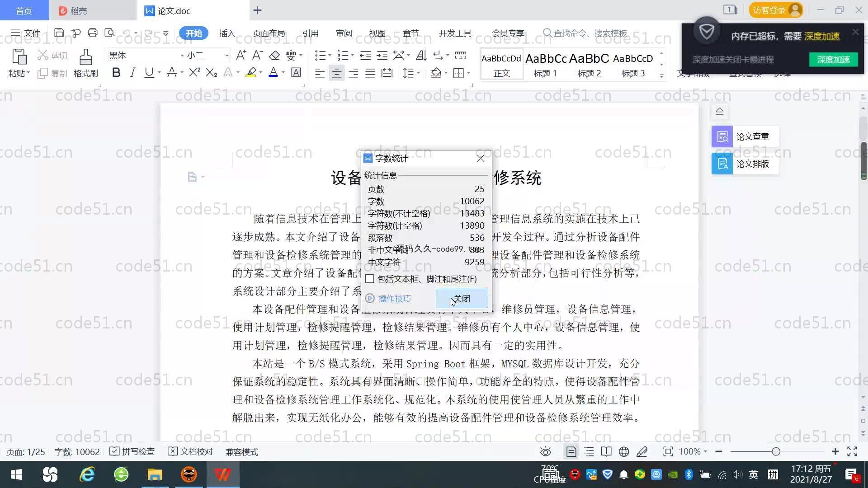Viewport: 868px width, 488px height.
Task: Check 包括文本框、脚注和尾注 checkbox
Action: tap(370, 279)
